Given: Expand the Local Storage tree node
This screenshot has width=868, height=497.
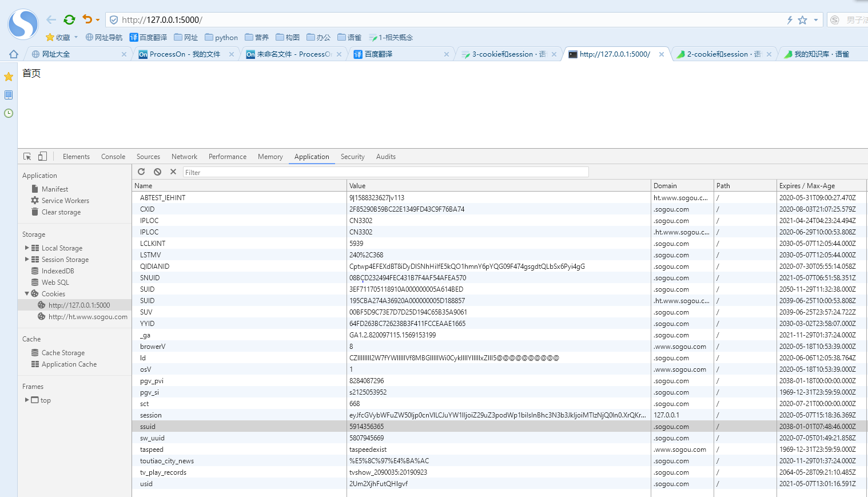Looking at the screenshot, I should coord(27,248).
